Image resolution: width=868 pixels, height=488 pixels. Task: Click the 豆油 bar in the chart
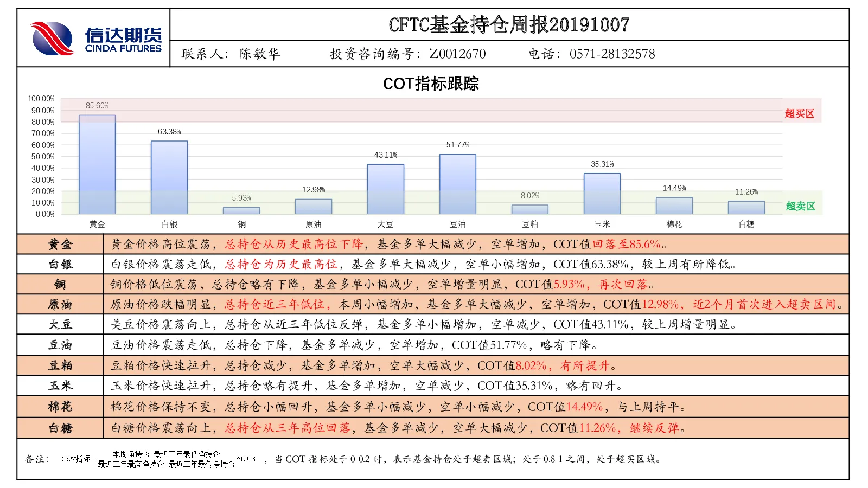[458, 184]
